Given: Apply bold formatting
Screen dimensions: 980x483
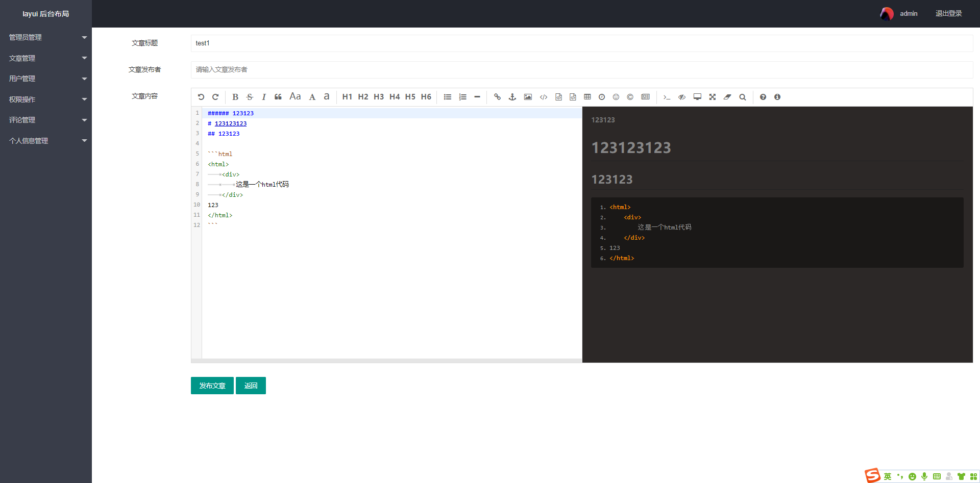Looking at the screenshot, I should (235, 97).
